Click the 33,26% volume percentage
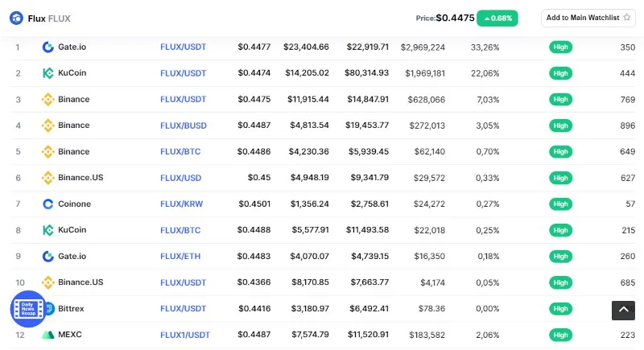644x350 pixels. (485, 47)
